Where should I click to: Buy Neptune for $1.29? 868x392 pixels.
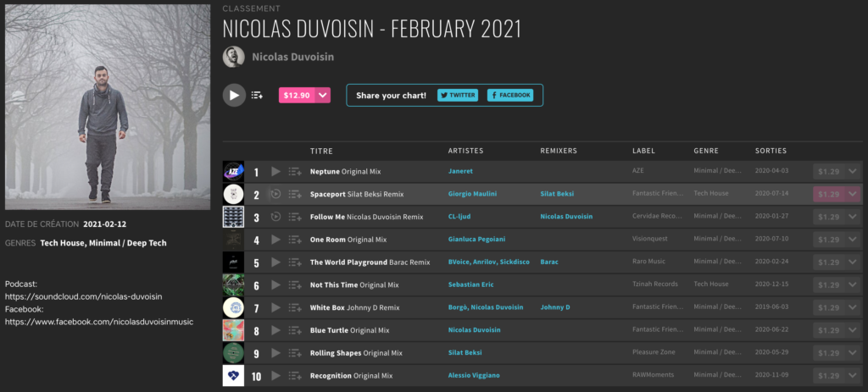[829, 171]
